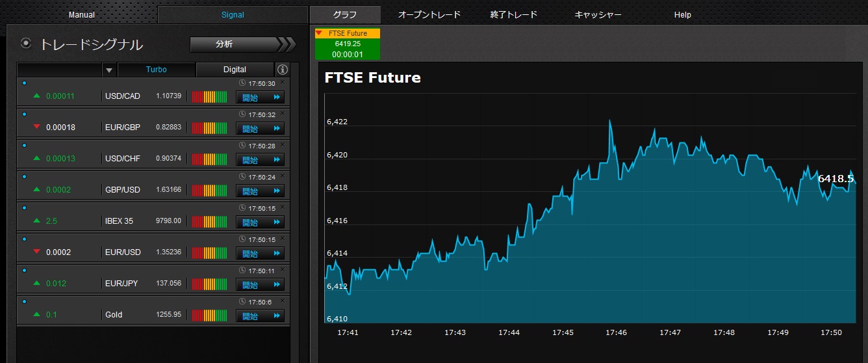The width and height of the screenshot is (868, 363).
Task: Open the グラフ tab
Action: pos(345,14)
